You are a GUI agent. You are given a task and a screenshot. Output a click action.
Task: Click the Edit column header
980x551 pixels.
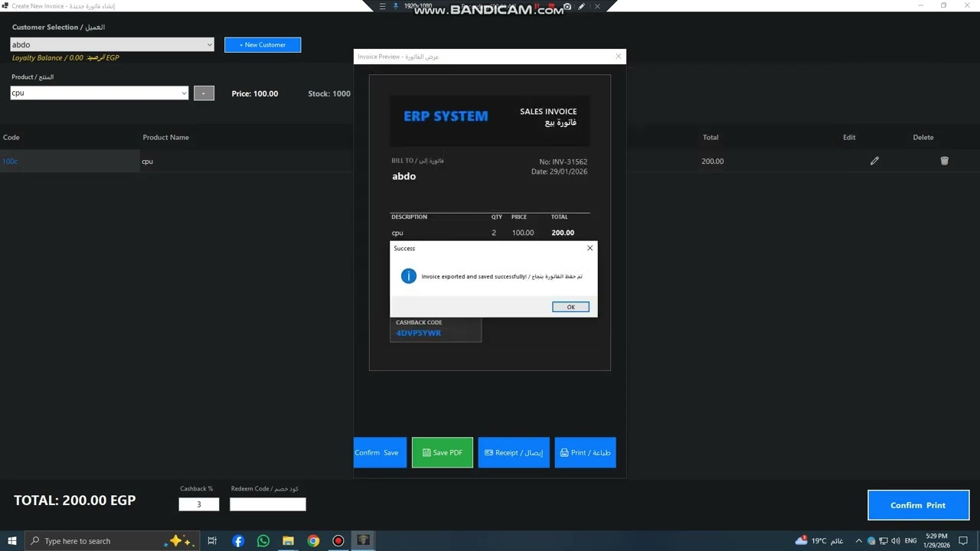click(849, 137)
